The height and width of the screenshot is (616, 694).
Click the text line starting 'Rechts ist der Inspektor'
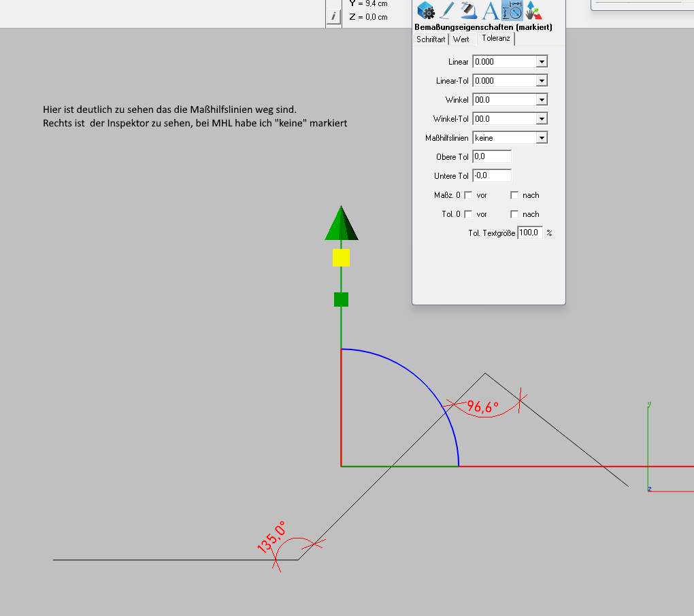[195, 123]
